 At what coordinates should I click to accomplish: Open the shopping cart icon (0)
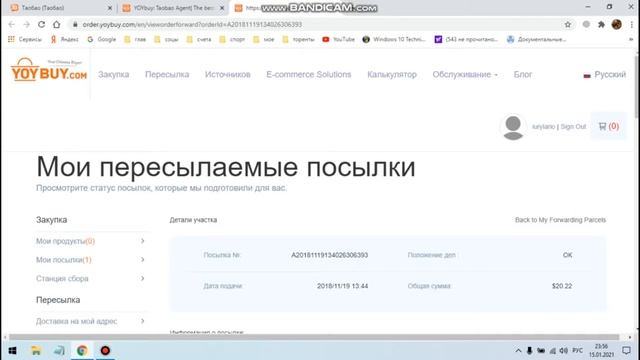609,126
